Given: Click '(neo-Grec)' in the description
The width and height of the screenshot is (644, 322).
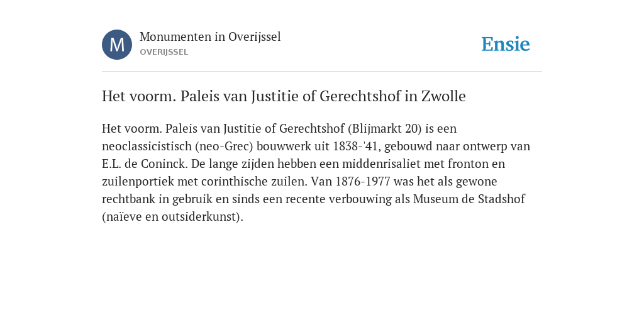Looking at the screenshot, I should click(224, 147).
